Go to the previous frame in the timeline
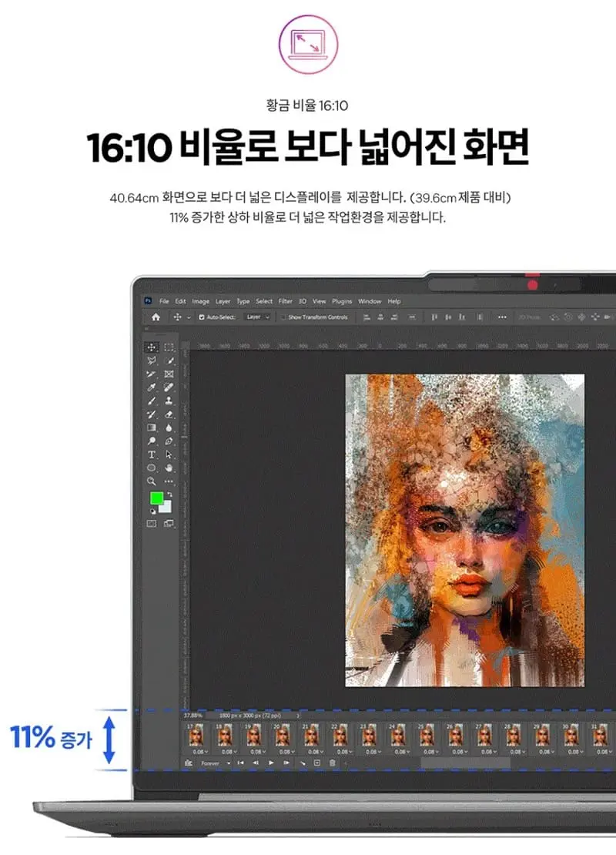The width and height of the screenshot is (616, 855). (256, 763)
